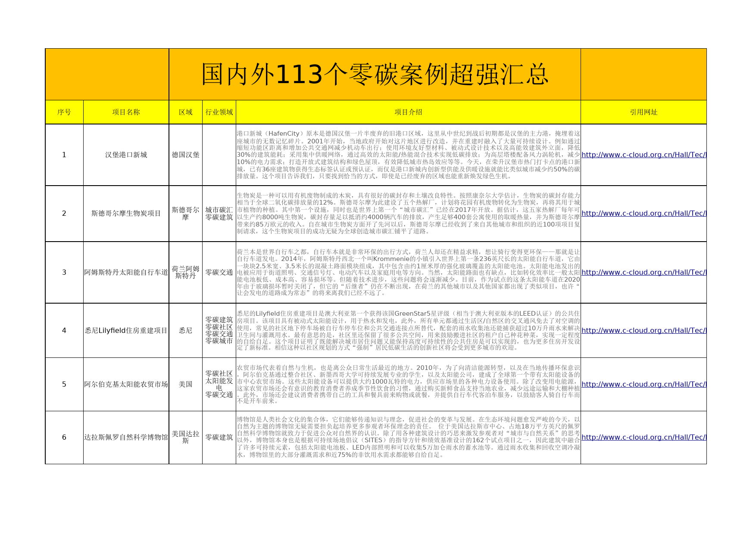Screen dimensions: 756x534
Task: Select the region cell 斯德哥尔摩
Action: click(186, 214)
